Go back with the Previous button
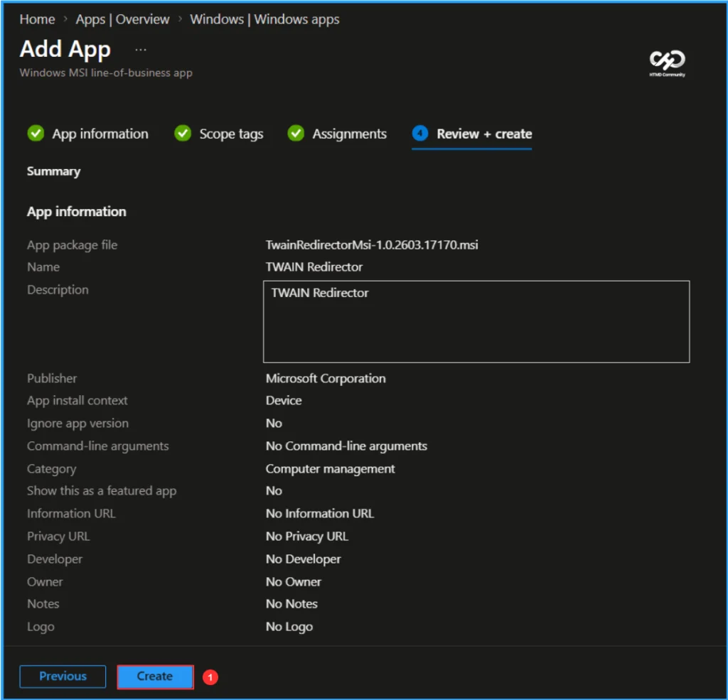 pyautogui.click(x=63, y=677)
